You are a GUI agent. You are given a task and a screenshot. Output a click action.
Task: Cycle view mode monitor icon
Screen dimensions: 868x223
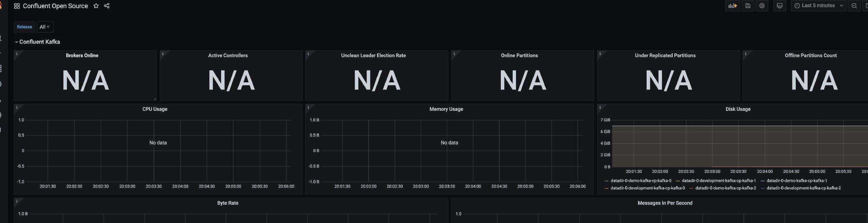780,6
